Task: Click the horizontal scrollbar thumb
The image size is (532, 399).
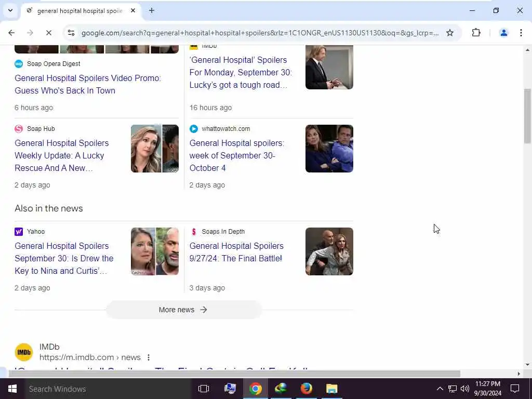Action: [234, 374]
